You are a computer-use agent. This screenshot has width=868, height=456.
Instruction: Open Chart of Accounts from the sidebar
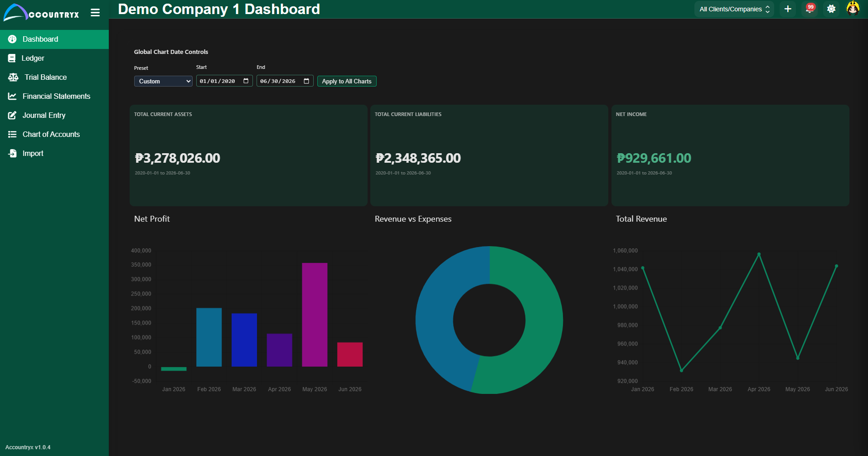(x=54, y=135)
